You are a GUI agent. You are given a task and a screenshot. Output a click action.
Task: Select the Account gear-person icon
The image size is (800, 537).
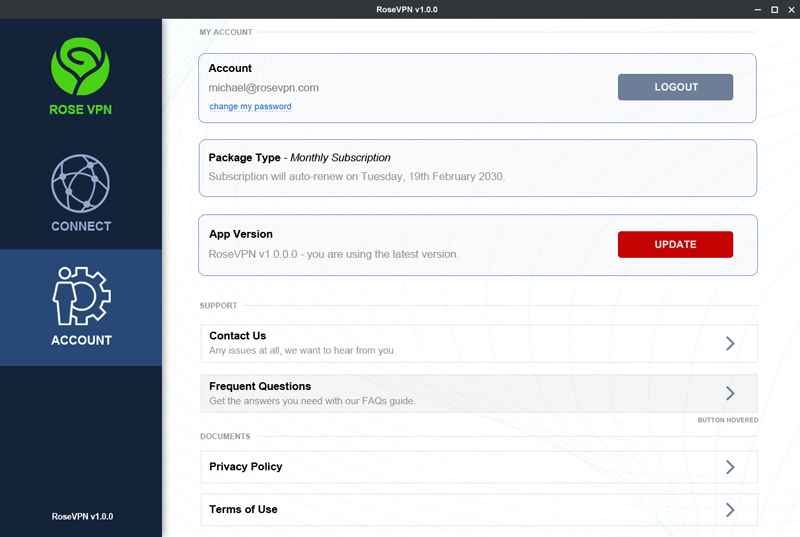(x=80, y=296)
